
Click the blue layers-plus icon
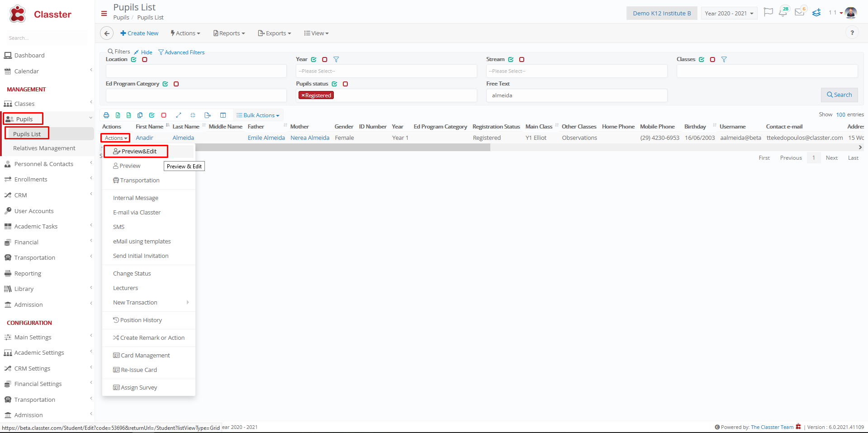(816, 13)
